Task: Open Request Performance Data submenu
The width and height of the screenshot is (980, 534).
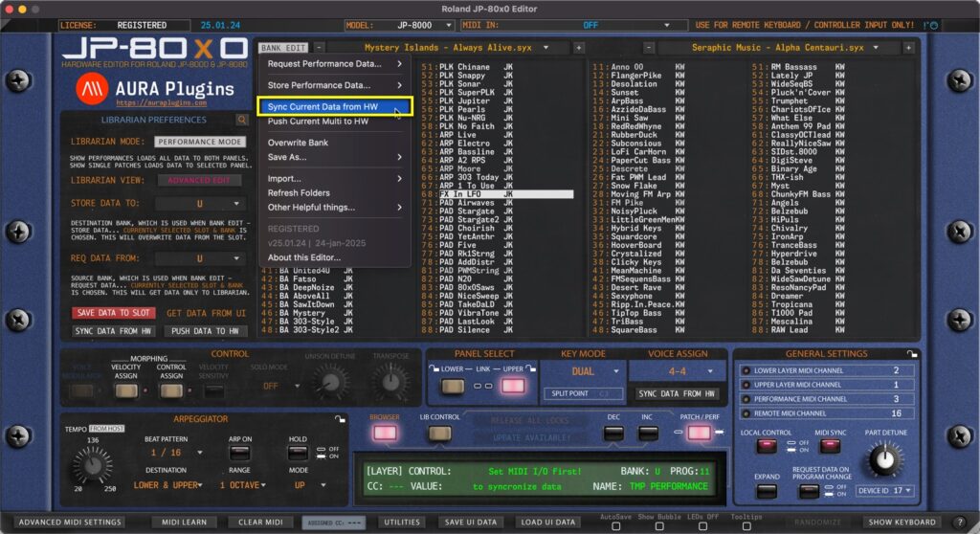Action: pyautogui.click(x=334, y=64)
